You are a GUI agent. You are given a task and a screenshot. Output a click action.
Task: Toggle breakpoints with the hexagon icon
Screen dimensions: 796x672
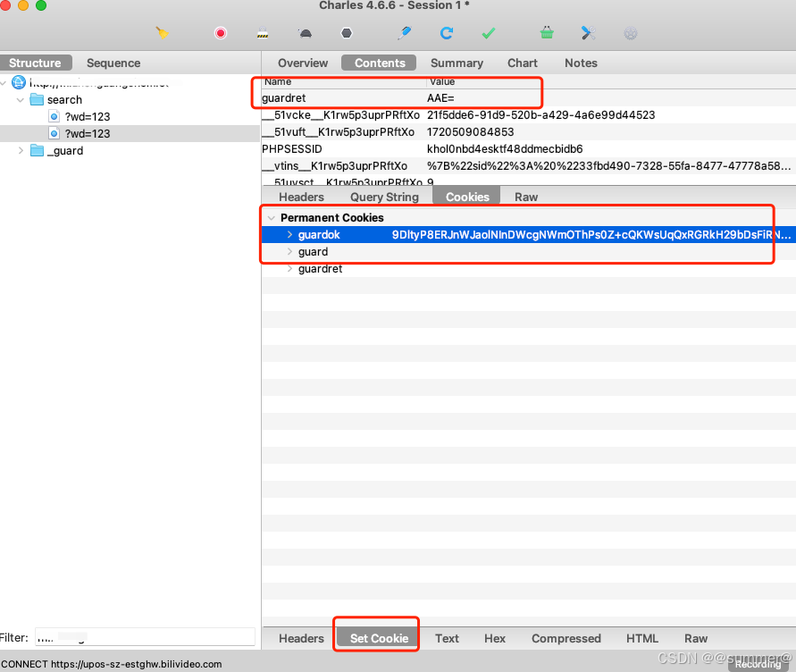point(347,33)
